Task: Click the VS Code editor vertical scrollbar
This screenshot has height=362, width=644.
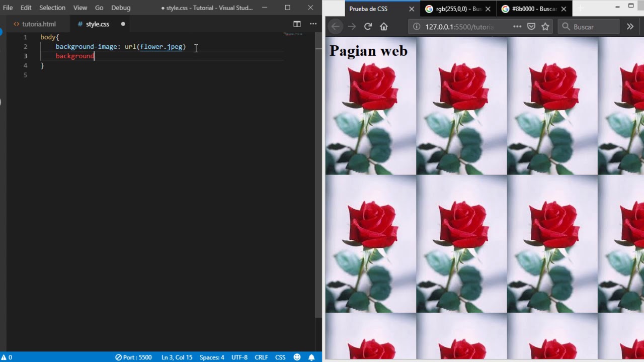Action: tap(318, 176)
